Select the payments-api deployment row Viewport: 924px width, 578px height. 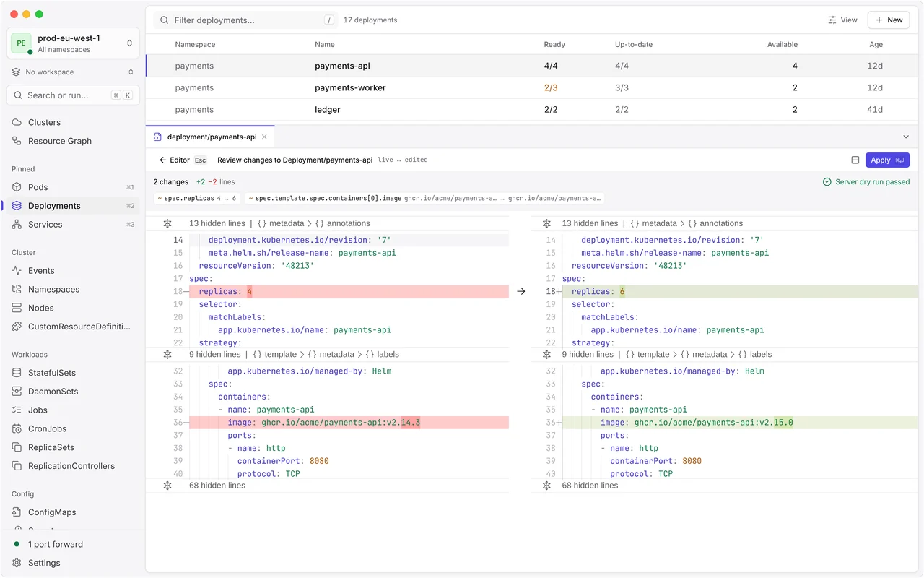pos(531,66)
